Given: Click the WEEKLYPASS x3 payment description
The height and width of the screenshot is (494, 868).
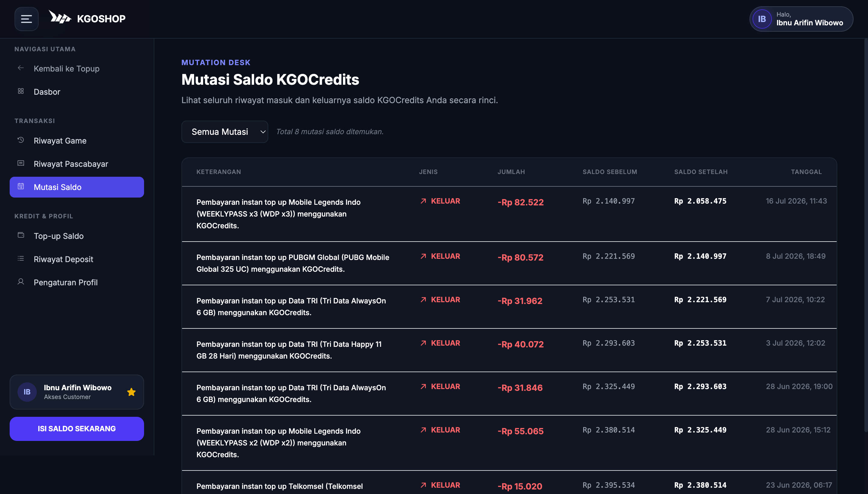Looking at the screenshot, I should coord(278,214).
